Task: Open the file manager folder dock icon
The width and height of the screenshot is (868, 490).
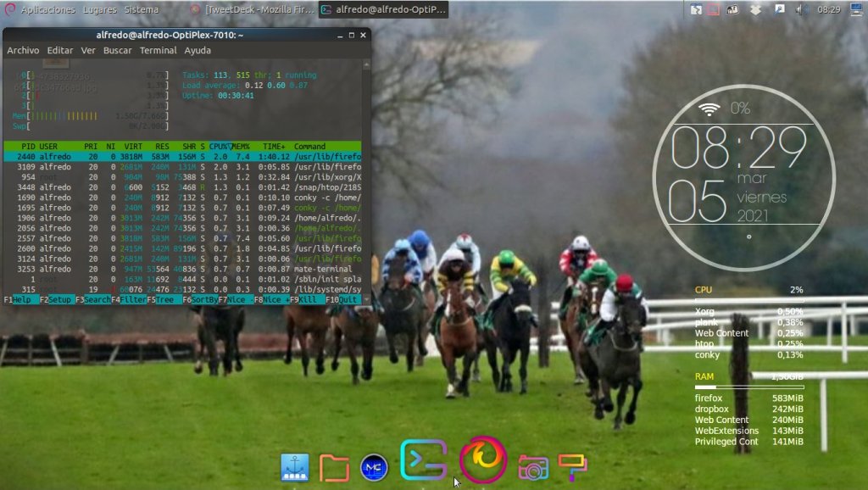Action: tap(334, 468)
